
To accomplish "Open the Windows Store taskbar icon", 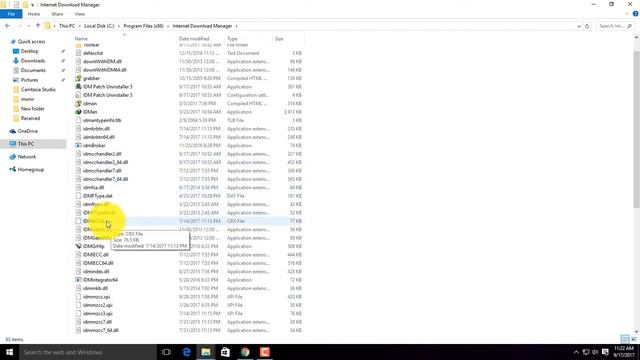I will pos(225,352).
